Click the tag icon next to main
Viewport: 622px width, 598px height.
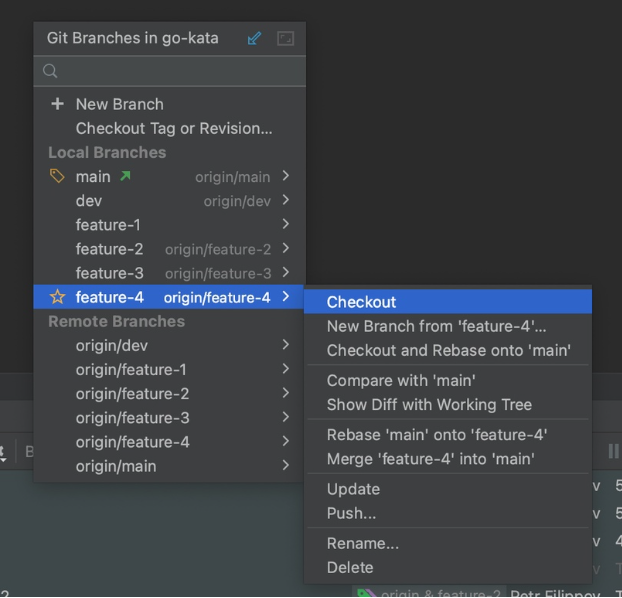[x=57, y=177]
